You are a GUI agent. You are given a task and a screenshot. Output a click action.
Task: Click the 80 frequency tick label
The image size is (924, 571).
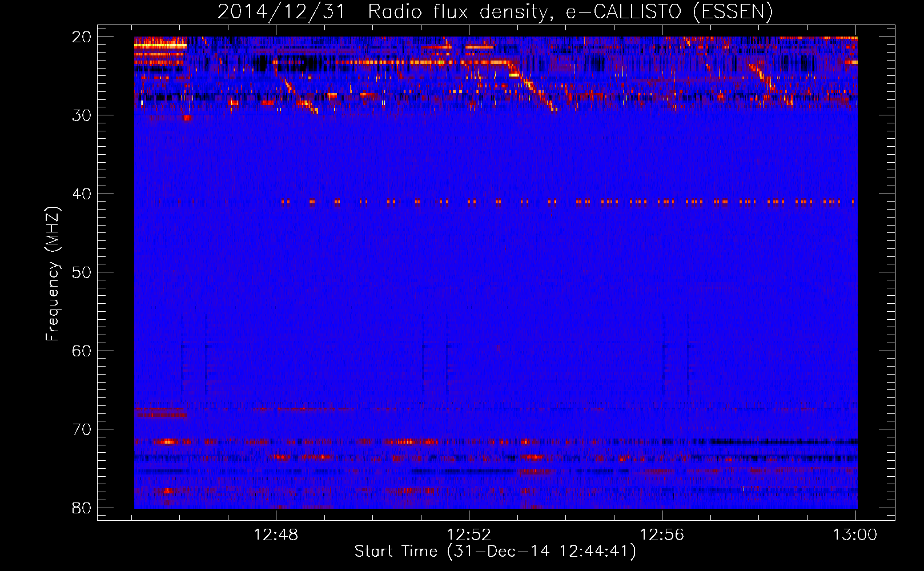(82, 508)
